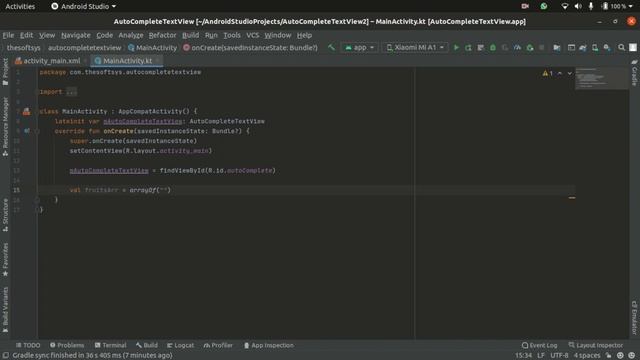Toggle the Project tool window
Viewport: 640px width, 360px height.
coord(5,71)
